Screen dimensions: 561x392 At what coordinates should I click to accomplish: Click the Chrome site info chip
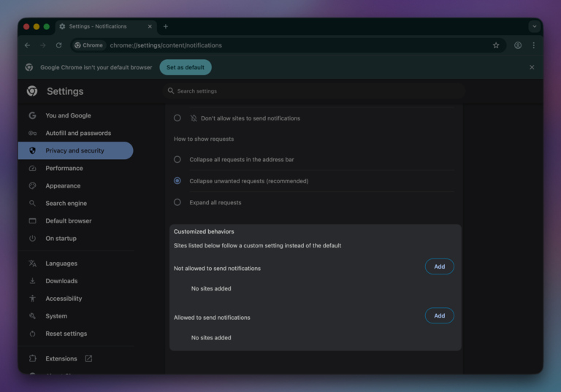point(88,45)
